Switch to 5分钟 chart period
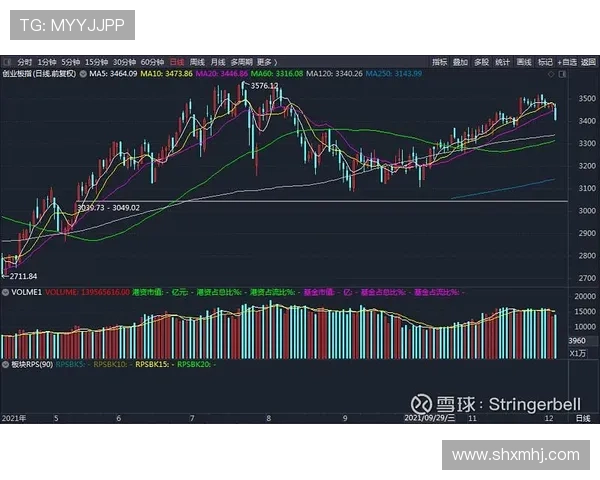The image size is (600, 480). click(70, 61)
